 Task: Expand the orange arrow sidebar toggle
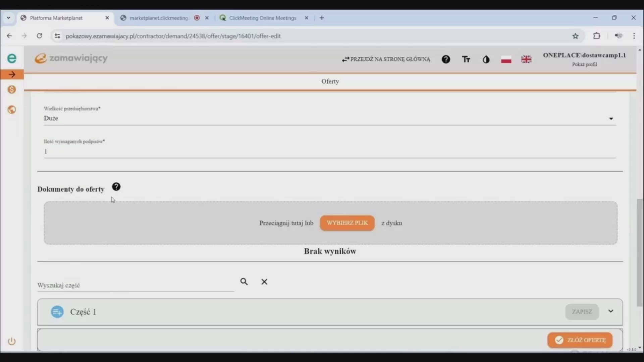[12, 74]
